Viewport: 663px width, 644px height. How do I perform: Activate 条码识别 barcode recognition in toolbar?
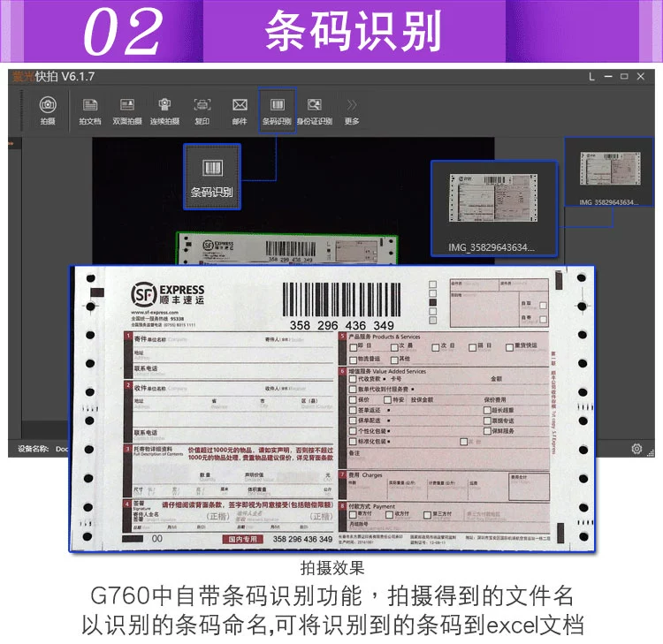[278, 110]
